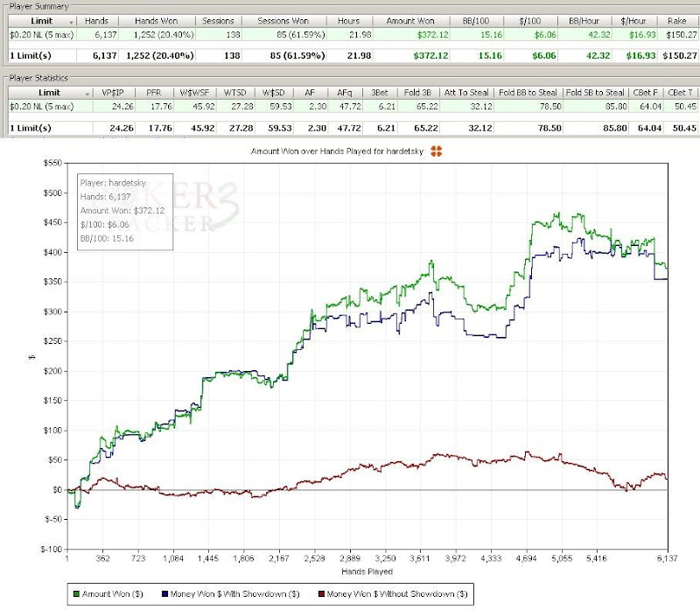Click the W$WSF column header
This screenshot has height=610, width=700.
[x=194, y=93]
